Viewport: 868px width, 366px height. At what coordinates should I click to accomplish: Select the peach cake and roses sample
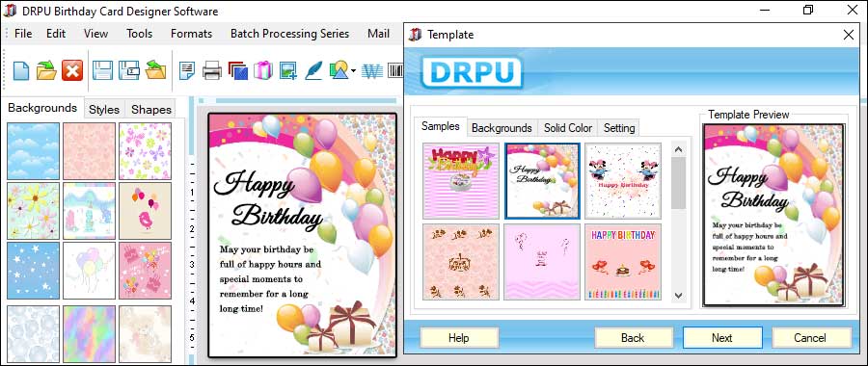(461, 262)
